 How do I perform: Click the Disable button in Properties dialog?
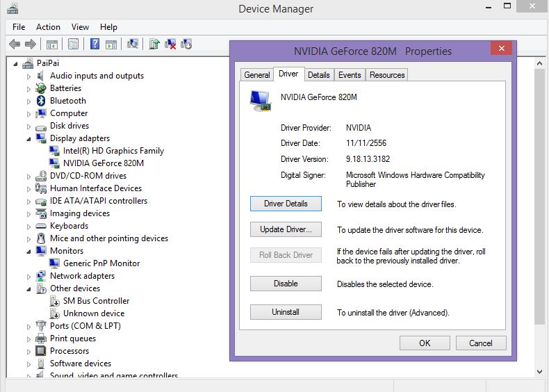click(x=286, y=284)
